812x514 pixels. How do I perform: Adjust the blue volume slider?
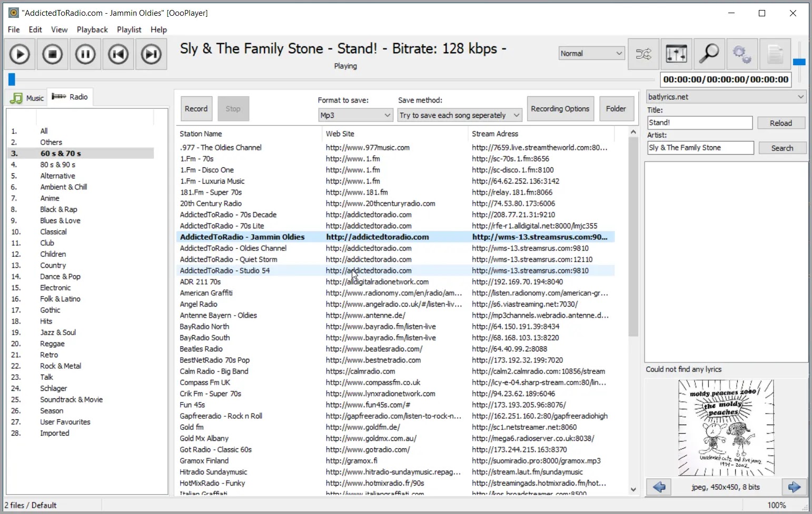coord(799,62)
